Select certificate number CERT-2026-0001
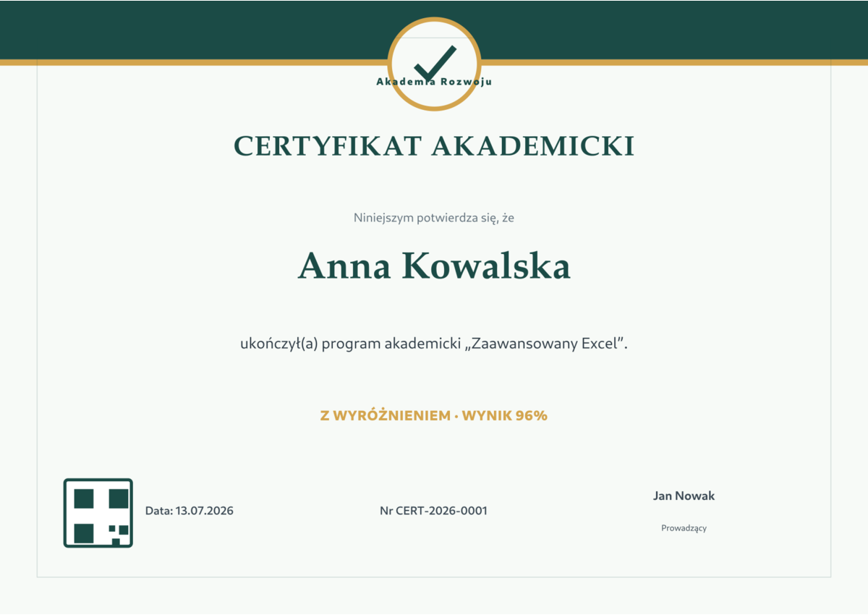This screenshot has width=868, height=615. coord(441,511)
